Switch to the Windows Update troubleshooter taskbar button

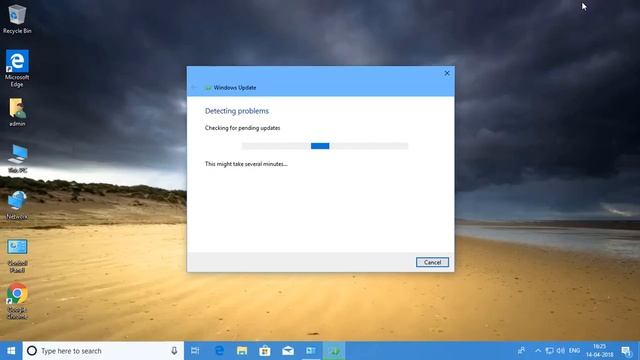334,351
